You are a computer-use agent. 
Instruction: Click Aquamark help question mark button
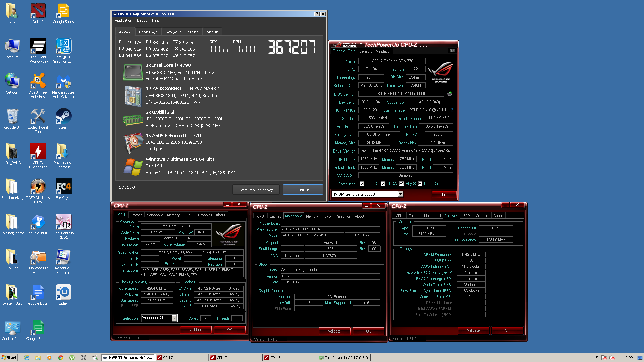coord(317,14)
